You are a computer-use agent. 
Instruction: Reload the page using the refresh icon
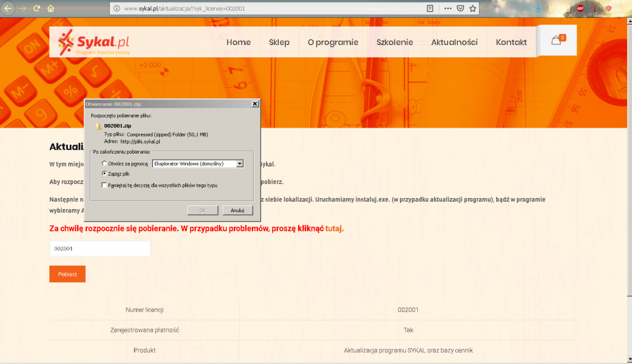click(x=37, y=8)
